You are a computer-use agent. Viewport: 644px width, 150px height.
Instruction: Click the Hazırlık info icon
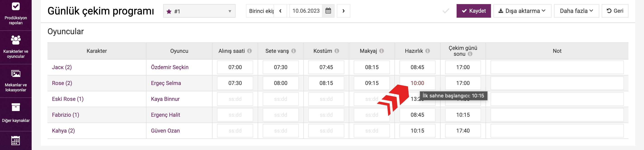pos(427,51)
